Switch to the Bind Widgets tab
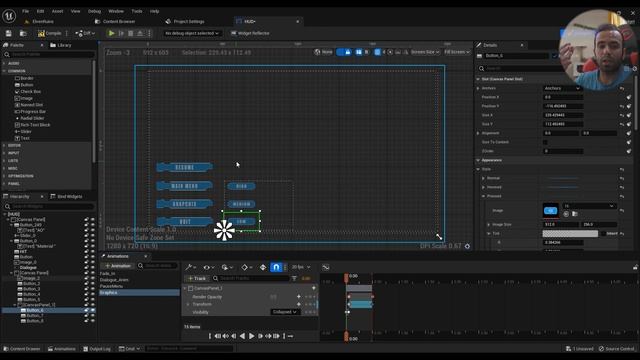Screen dimensions: 640x360 66,196
